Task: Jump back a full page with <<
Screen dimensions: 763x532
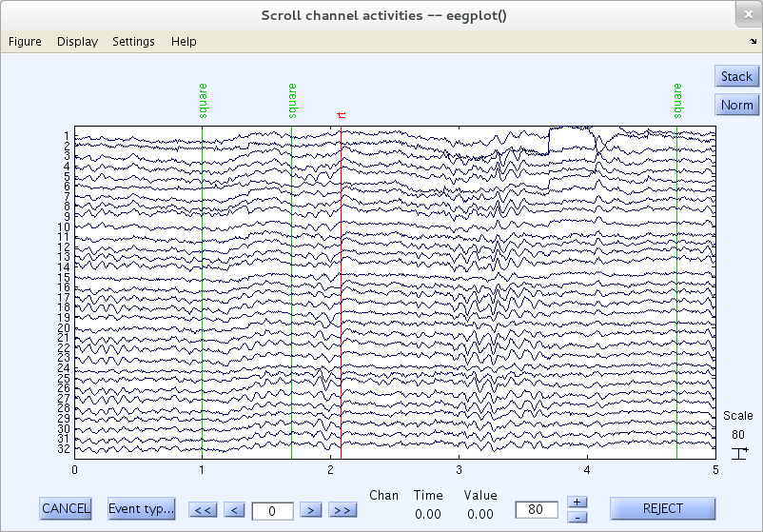Action: coord(203,510)
